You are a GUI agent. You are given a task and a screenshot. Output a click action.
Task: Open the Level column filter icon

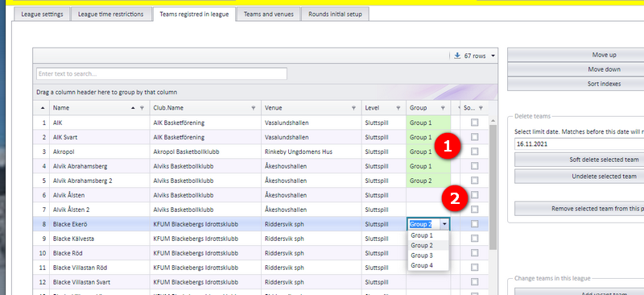click(x=398, y=108)
